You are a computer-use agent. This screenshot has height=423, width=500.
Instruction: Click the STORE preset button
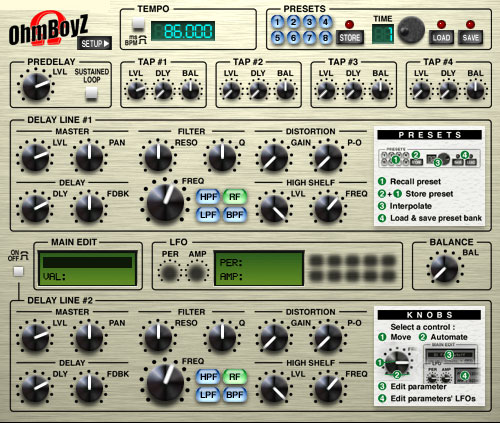pos(350,38)
